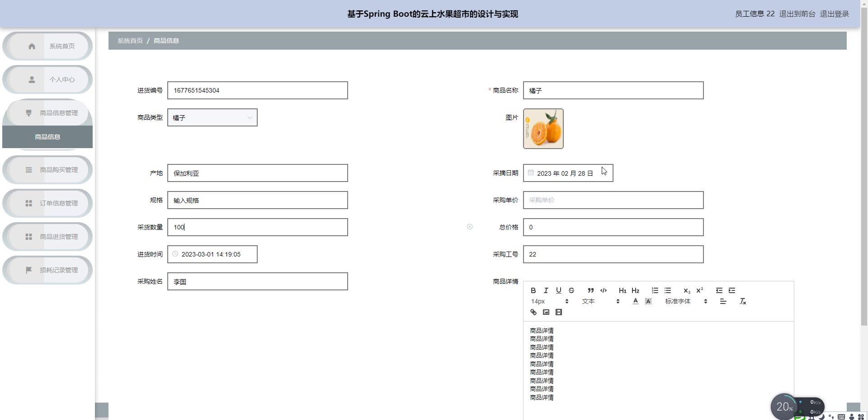Viewport: 868px width, 420px height.
Task: Clear text formatting in the editor
Action: point(742,301)
